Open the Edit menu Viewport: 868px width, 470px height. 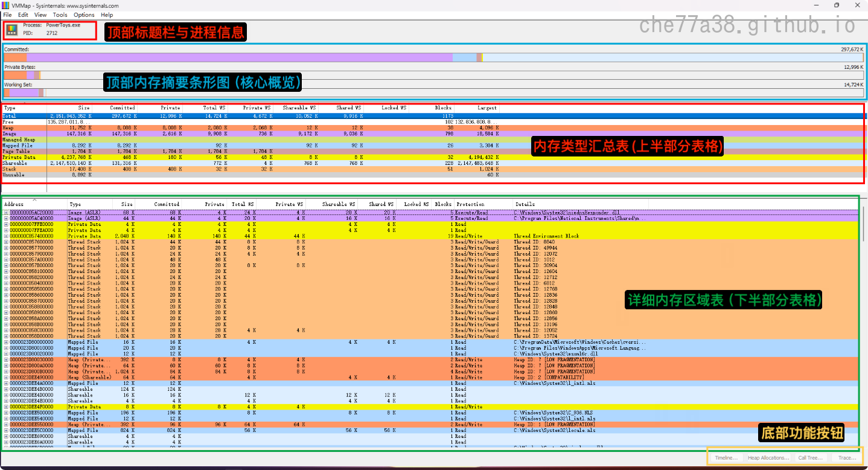click(x=23, y=14)
